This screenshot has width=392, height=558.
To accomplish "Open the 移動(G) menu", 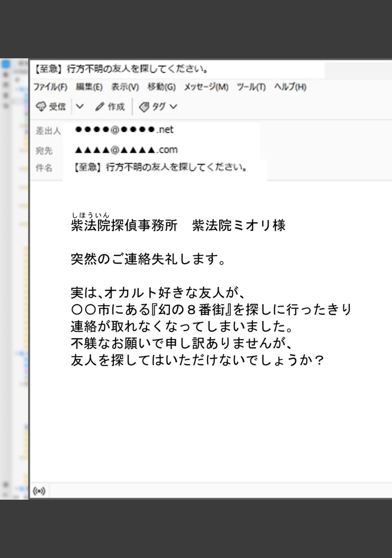I will point(162,87).
